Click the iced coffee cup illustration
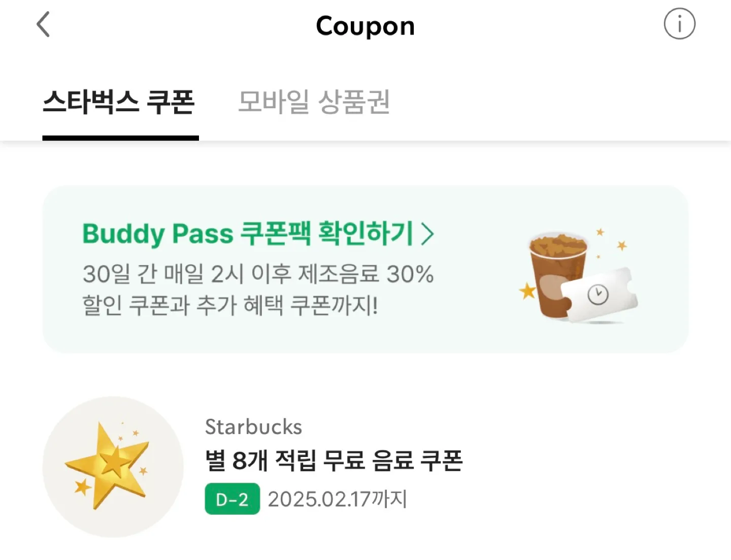The height and width of the screenshot is (560, 731). [x=556, y=274]
